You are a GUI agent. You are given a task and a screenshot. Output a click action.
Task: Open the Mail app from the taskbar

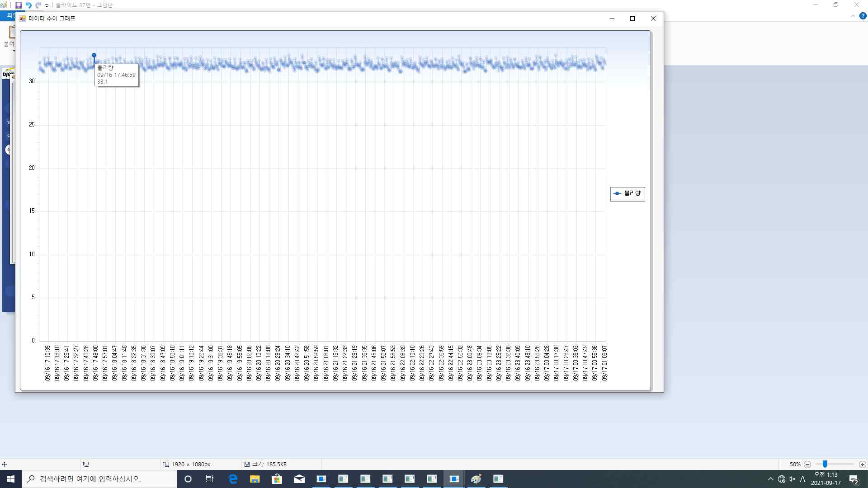click(x=299, y=479)
